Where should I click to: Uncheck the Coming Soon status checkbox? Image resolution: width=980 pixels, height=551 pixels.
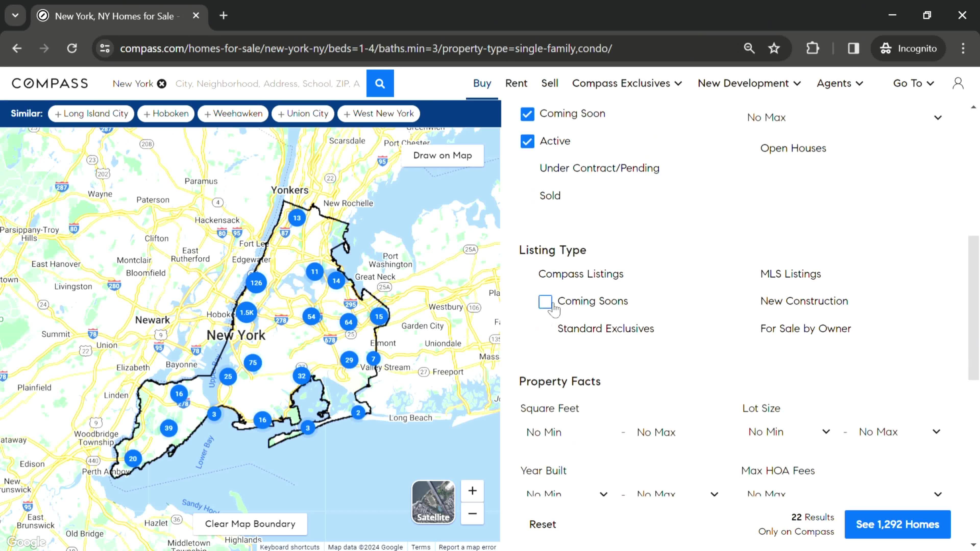[527, 114]
